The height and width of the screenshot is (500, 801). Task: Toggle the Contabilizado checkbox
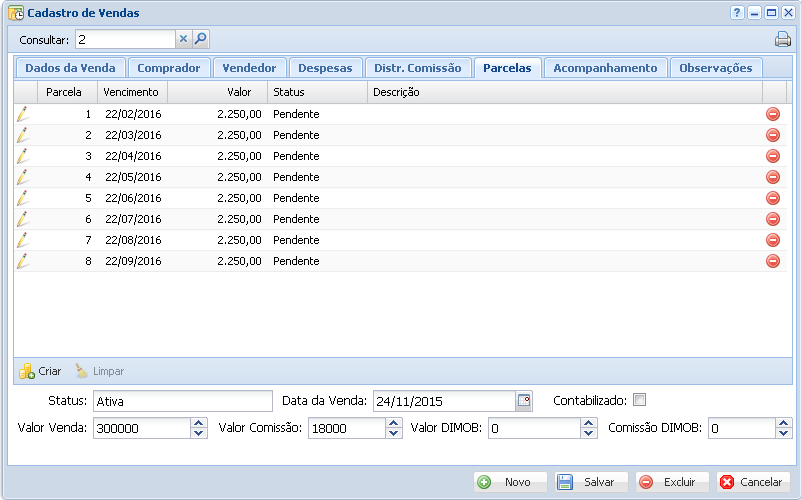640,400
